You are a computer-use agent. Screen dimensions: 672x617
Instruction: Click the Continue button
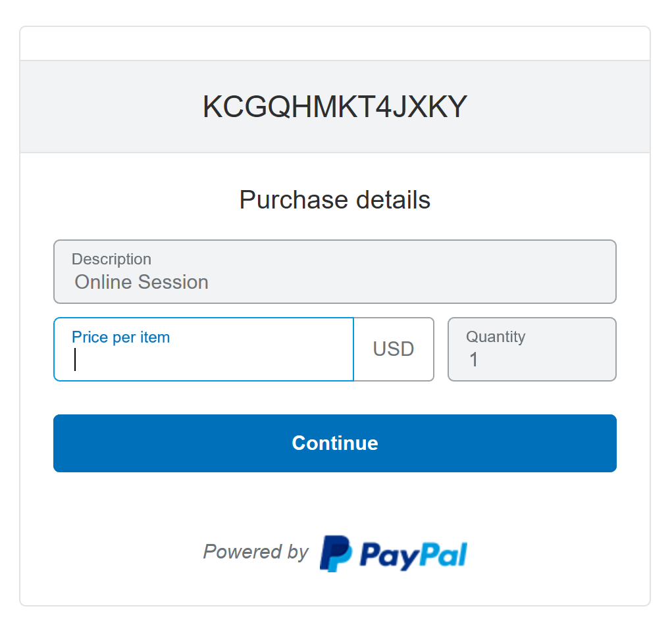pyautogui.click(x=335, y=443)
